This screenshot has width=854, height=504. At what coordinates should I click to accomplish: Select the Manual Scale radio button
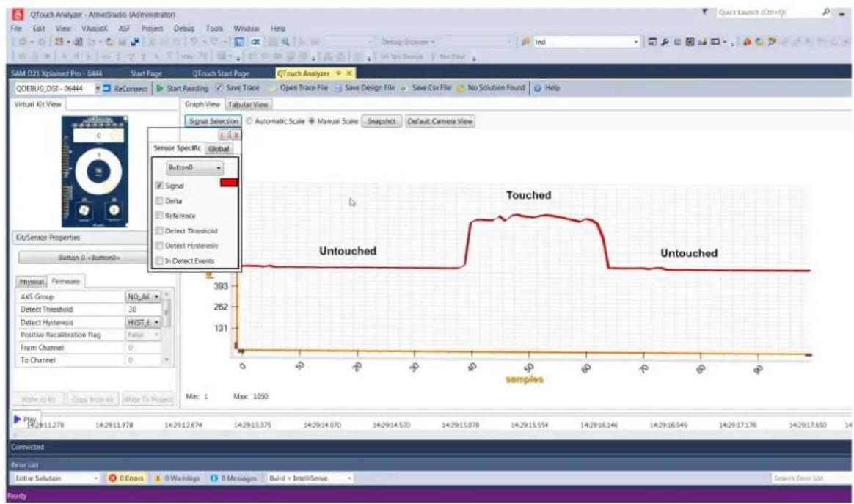tap(312, 121)
